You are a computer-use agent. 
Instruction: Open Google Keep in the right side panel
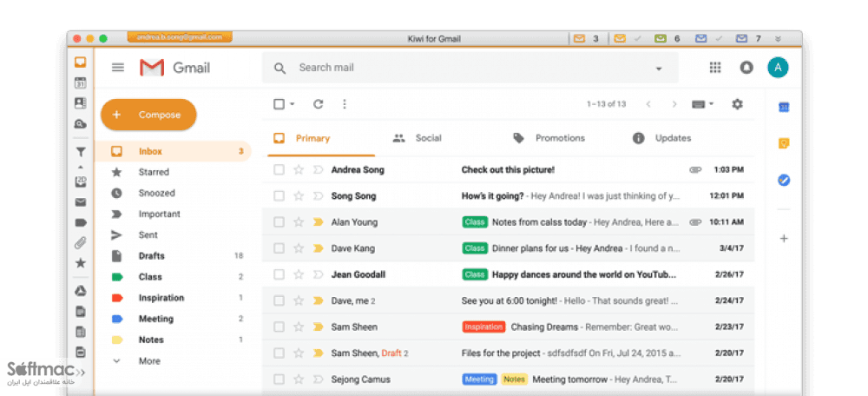pos(783,143)
